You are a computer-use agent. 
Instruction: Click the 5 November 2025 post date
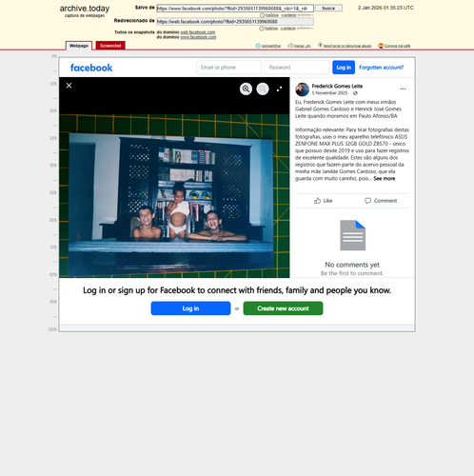(329, 93)
